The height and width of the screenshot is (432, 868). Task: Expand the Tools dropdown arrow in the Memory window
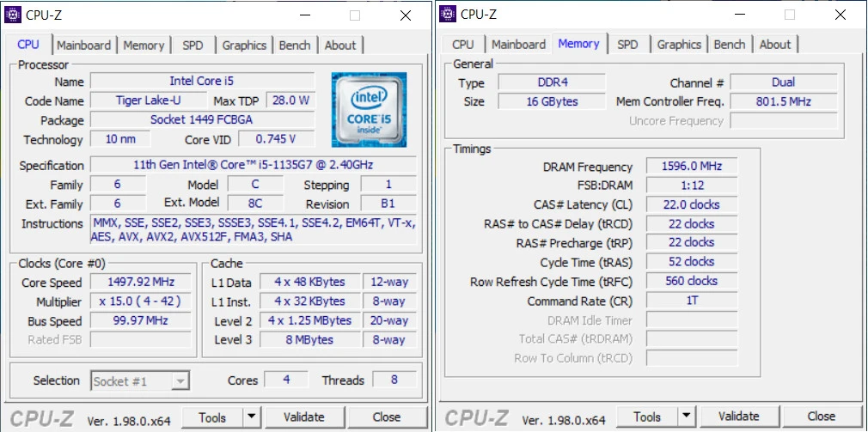pyautogui.click(x=686, y=417)
